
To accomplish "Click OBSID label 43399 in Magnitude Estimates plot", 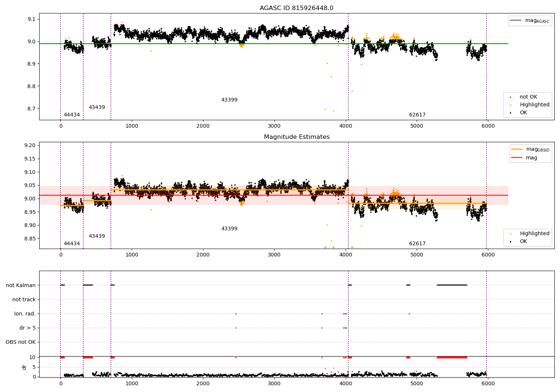I will [229, 229].
